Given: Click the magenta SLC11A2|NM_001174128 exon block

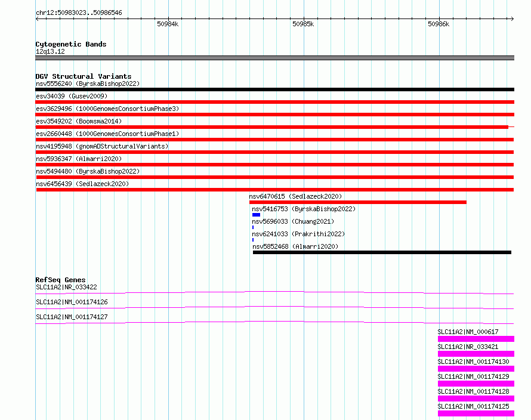Looking at the screenshot, I should pyautogui.click(x=476, y=399).
